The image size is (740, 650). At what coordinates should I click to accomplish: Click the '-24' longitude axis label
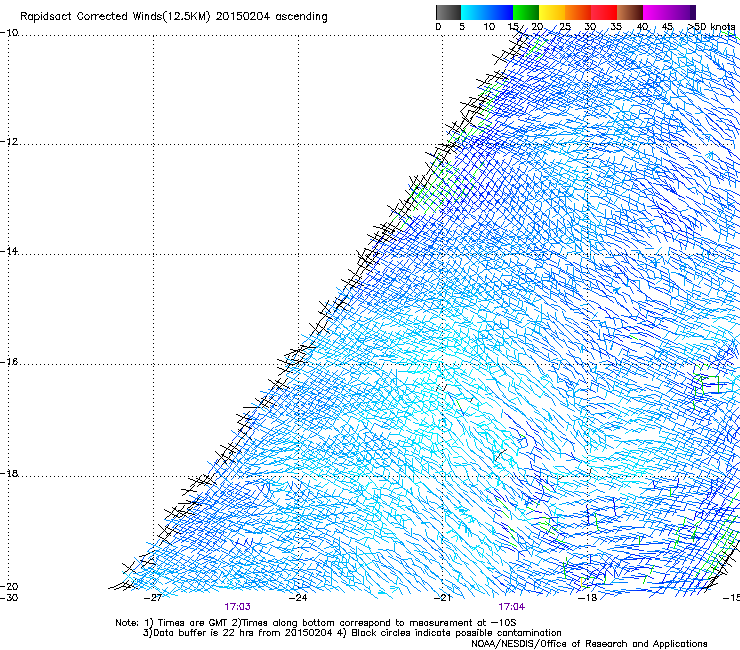point(298,598)
